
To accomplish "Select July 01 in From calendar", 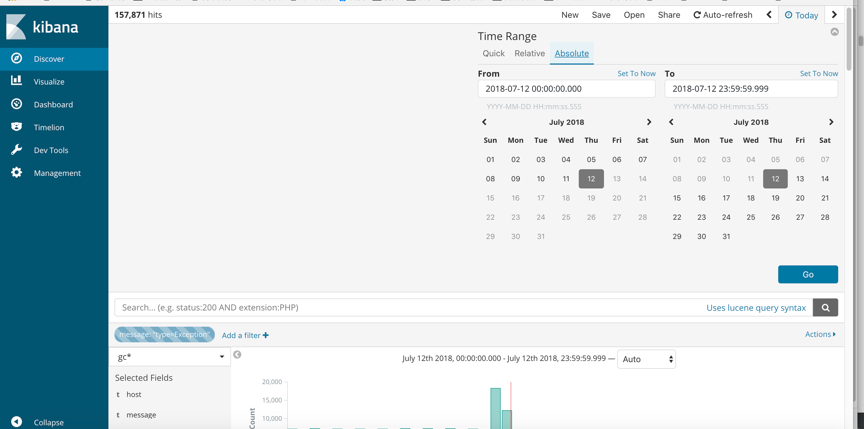I will (x=490, y=160).
